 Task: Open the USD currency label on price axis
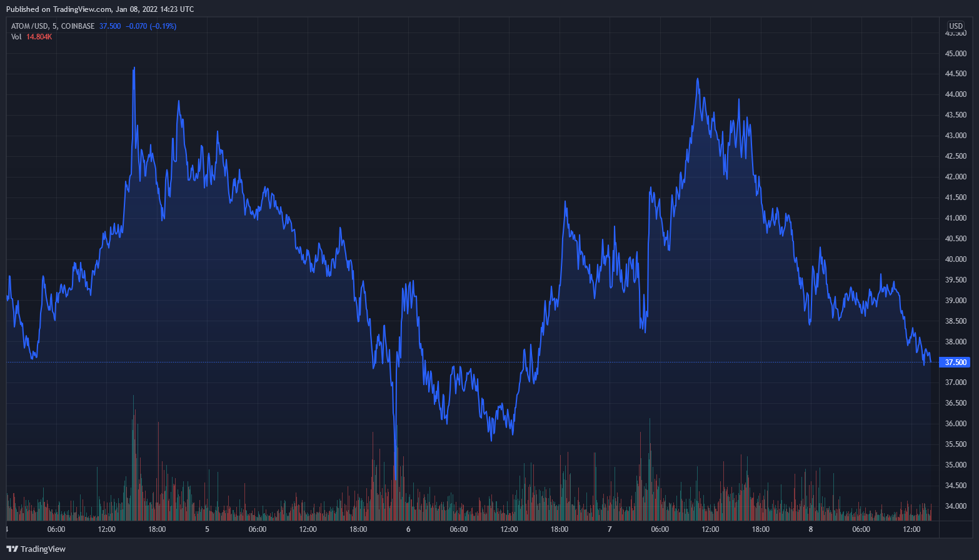956,26
